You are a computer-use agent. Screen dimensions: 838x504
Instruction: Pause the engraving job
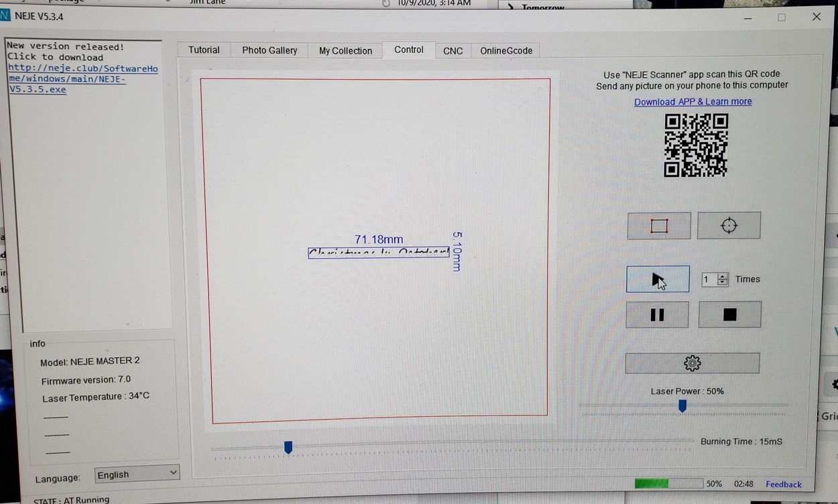(x=657, y=315)
